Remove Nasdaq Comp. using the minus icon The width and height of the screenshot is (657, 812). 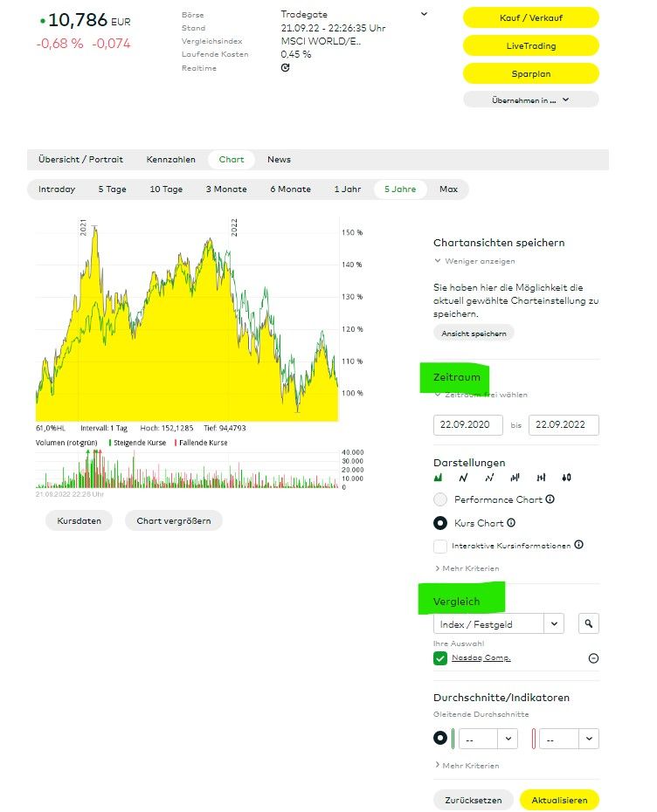coord(593,658)
